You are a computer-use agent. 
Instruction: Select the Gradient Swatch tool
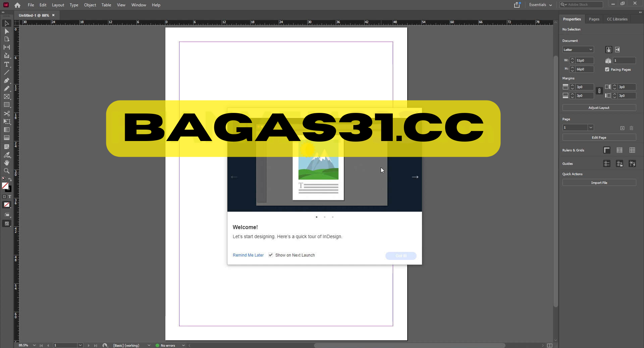point(6,130)
